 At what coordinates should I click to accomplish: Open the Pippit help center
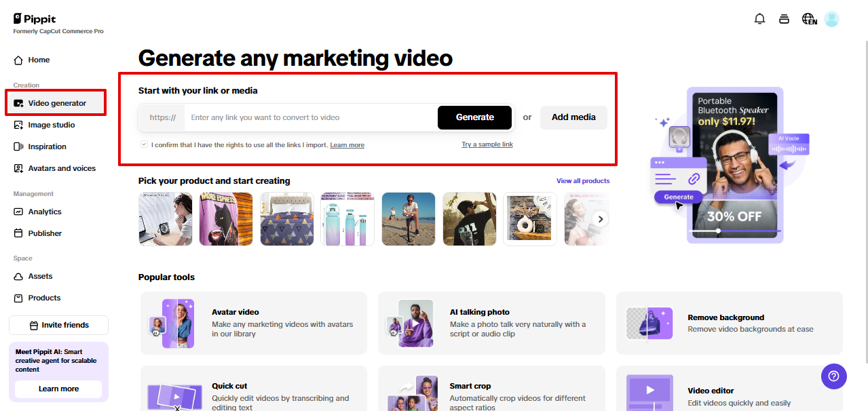[x=833, y=376]
